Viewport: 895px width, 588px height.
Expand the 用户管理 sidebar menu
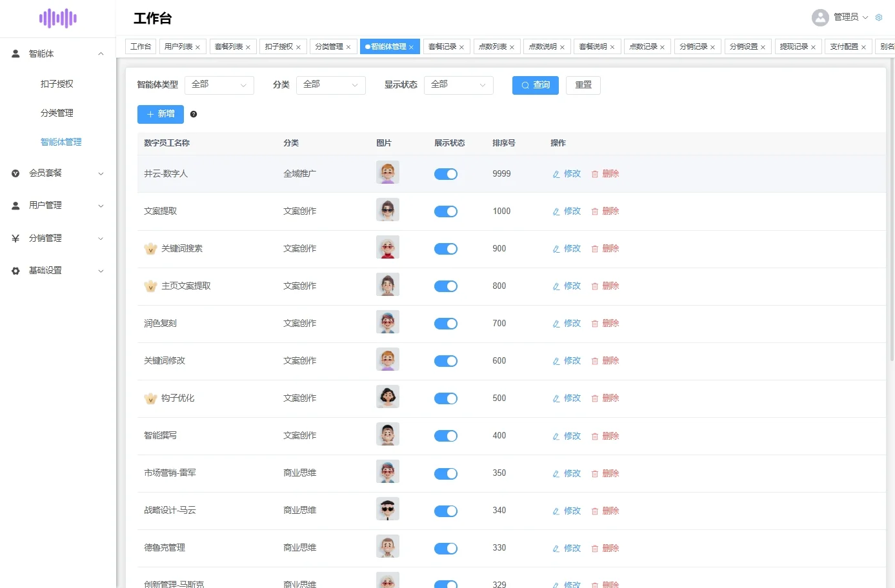[58, 206]
